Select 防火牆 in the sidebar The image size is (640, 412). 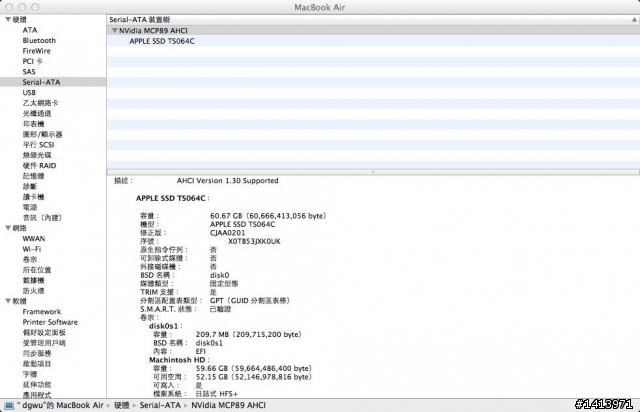point(33,291)
